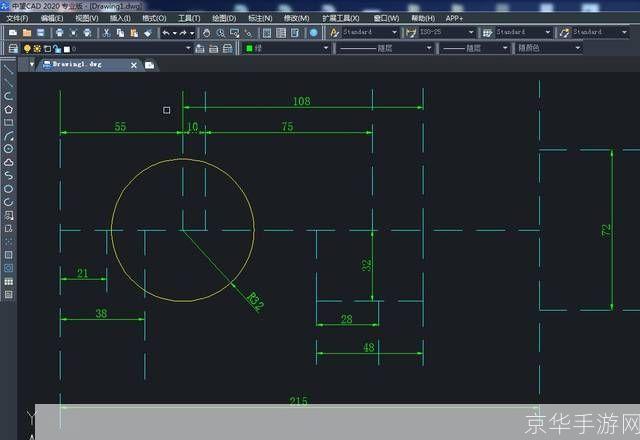Select the Circle tool in the Draw toolbar
The width and height of the screenshot is (640, 440).
(x=9, y=149)
